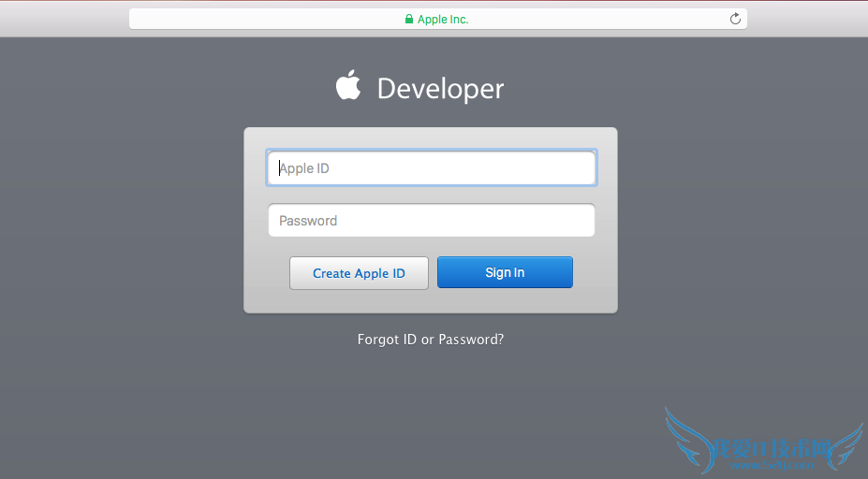Click the Apple logo beside Developer
The width and height of the screenshot is (868, 479).
coord(348,84)
